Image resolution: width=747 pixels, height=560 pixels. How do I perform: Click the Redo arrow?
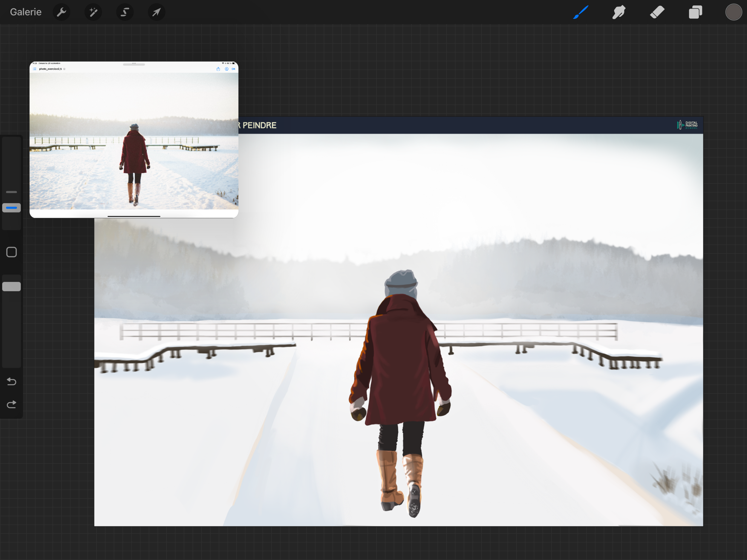11,404
